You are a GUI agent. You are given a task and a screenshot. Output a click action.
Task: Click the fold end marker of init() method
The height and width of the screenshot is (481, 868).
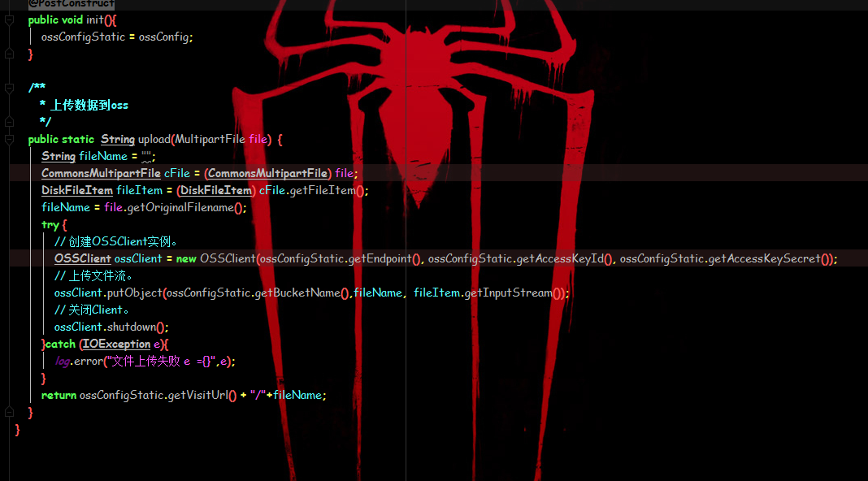click(10, 54)
